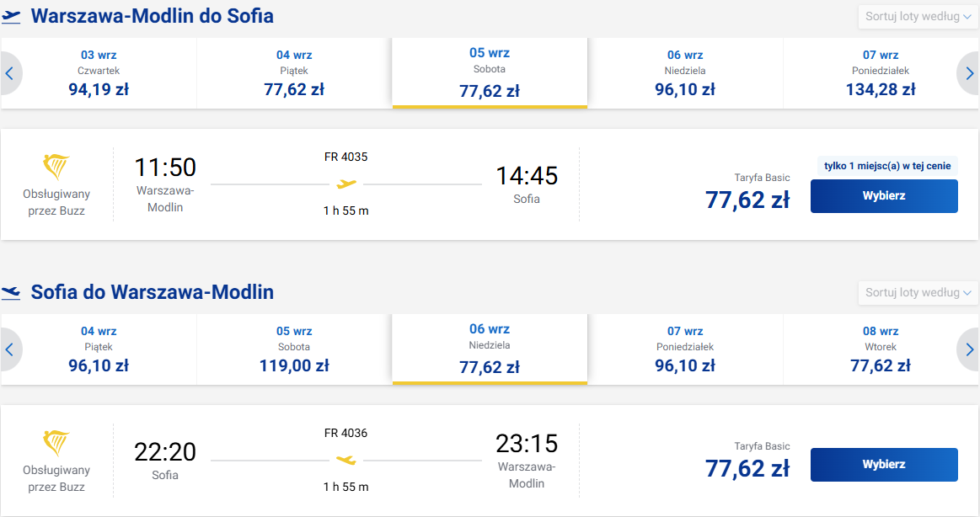980x517 pixels.
Task: Show earlier outbound dates with left arrow
Action: (11, 74)
